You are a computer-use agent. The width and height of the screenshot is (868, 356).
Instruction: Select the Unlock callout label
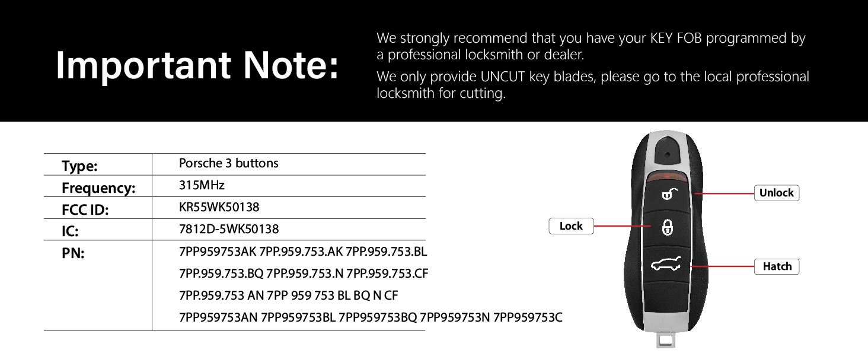click(x=776, y=193)
